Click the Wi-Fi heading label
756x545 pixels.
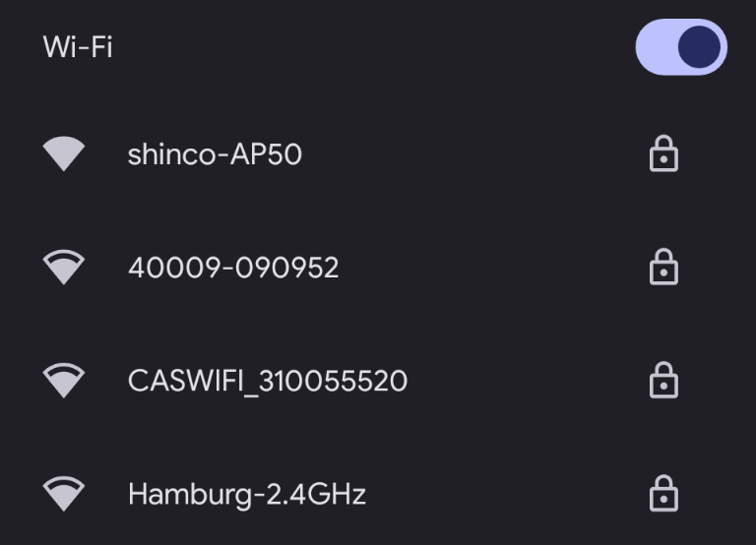(78, 47)
